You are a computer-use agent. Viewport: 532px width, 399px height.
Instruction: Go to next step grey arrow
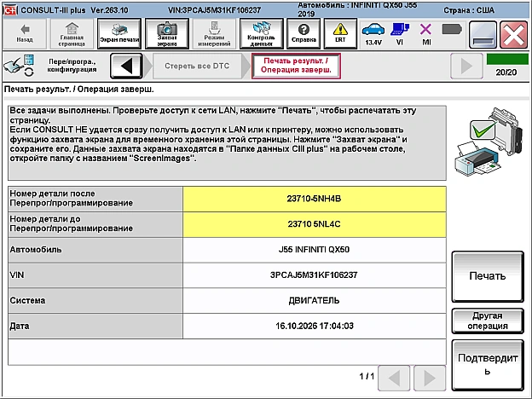pos(466,66)
